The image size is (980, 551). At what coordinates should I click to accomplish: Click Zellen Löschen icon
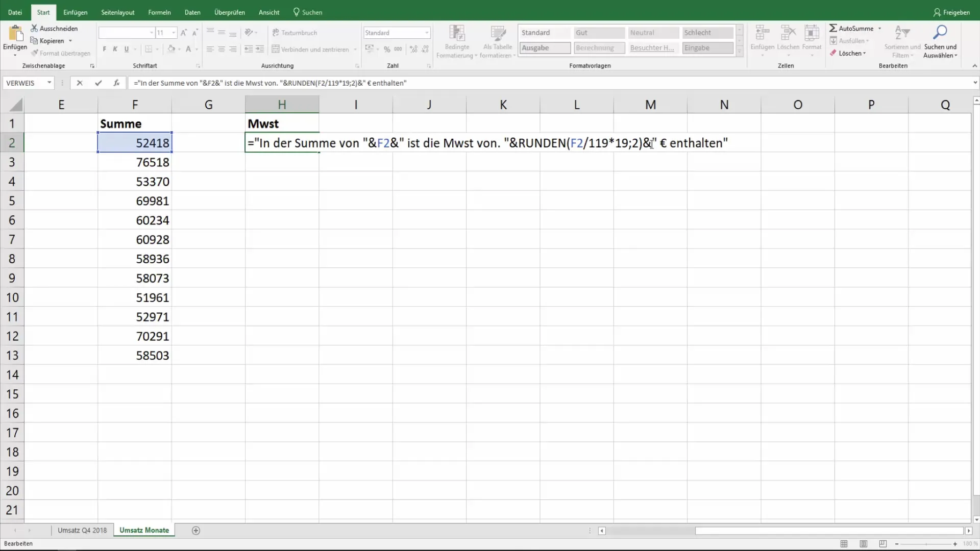tap(788, 33)
